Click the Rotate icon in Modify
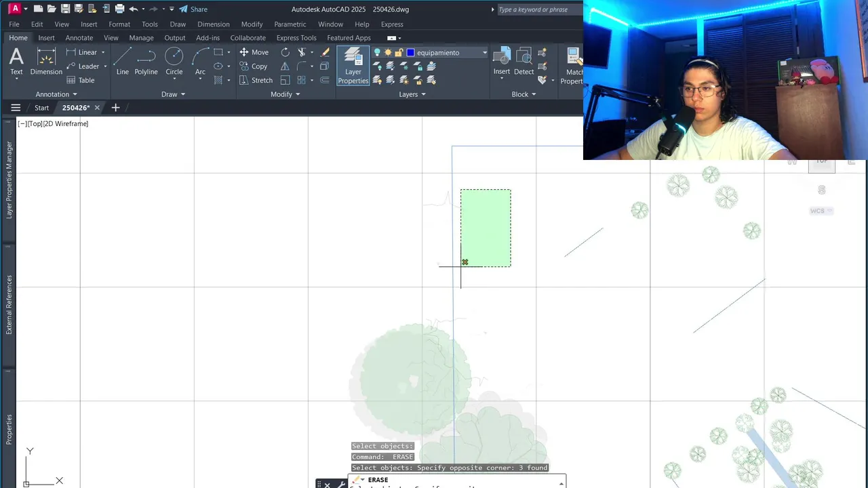This screenshot has width=868, height=488. coord(285,52)
